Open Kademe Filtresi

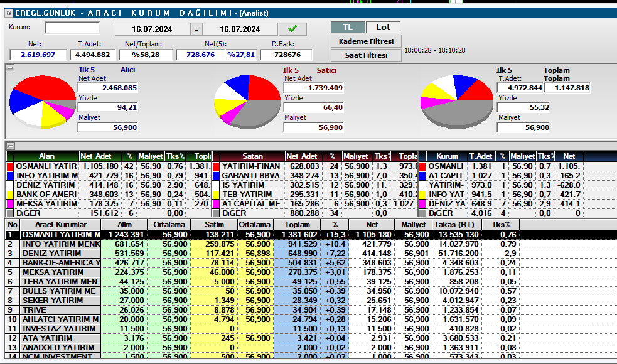pos(366,41)
